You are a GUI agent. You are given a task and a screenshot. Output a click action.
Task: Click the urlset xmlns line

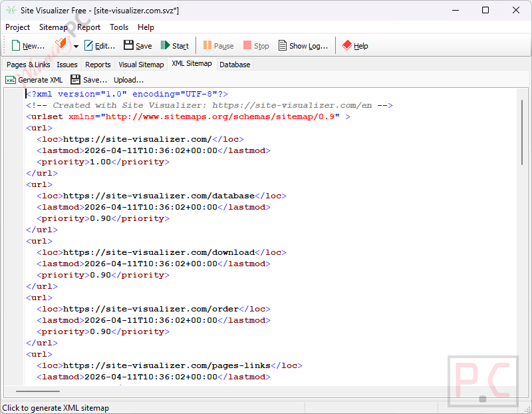pos(188,117)
